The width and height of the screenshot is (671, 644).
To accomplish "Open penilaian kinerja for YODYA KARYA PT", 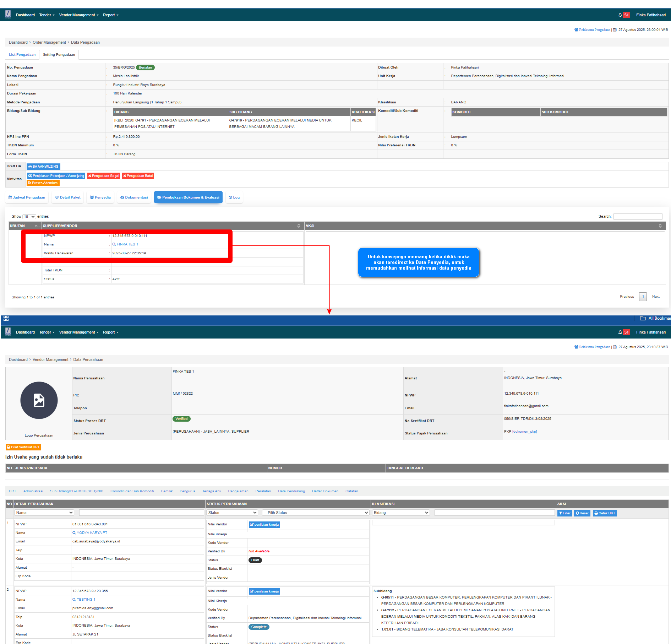I will tap(264, 525).
